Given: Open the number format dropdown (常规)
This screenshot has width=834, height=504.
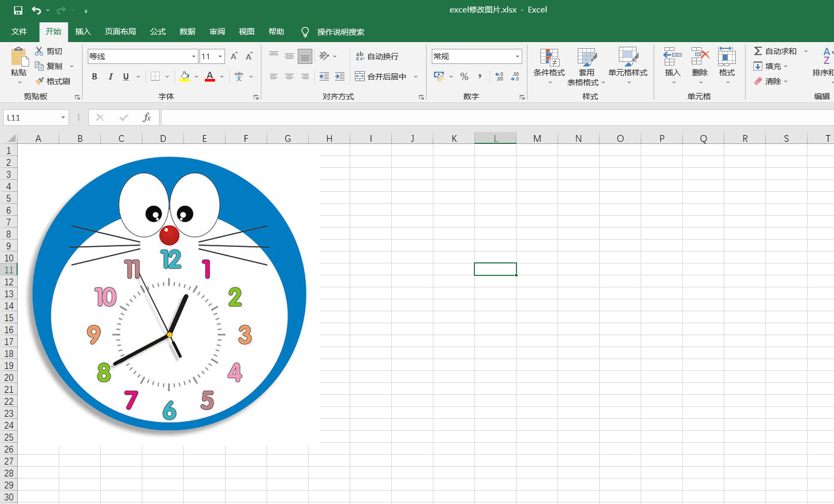Looking at the screenshot, I should click(x=518, y=56).
